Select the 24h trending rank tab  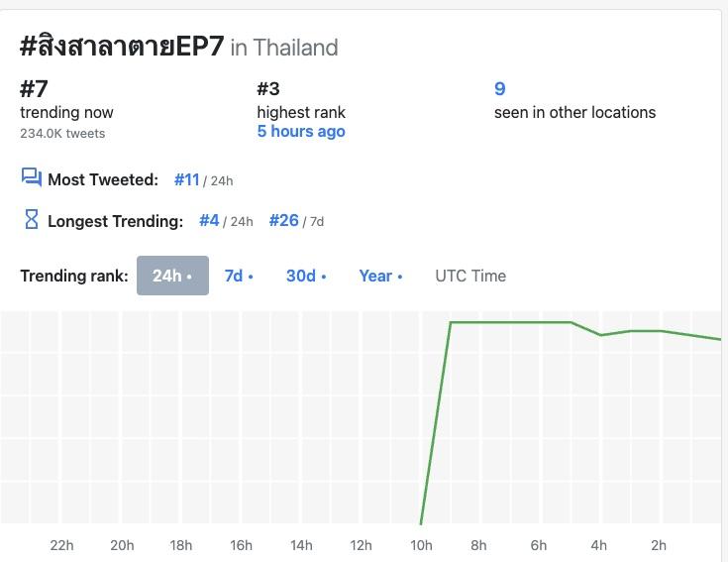tap(172, 276)
